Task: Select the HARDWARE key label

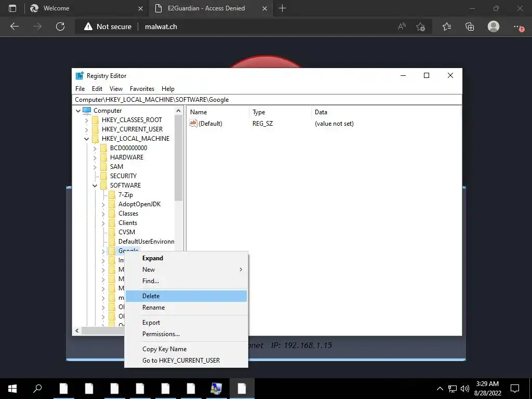Action: tap(127, 157)
